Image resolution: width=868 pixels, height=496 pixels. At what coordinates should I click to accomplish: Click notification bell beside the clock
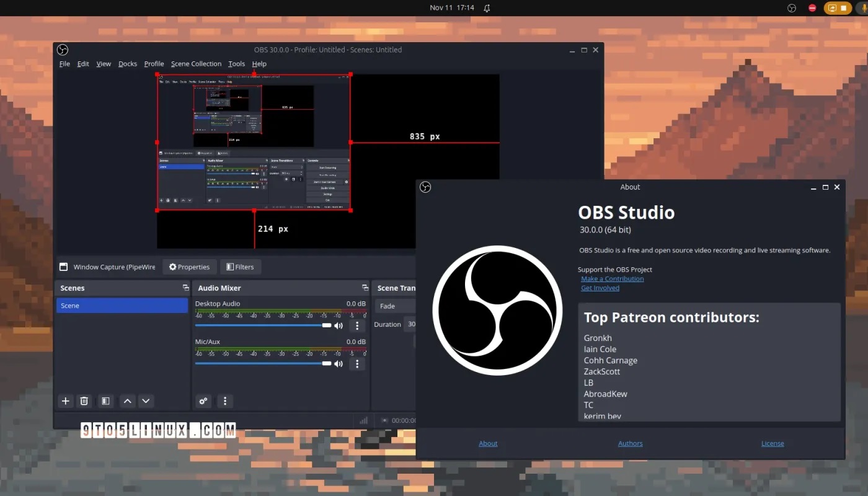(x=487, y=8)
